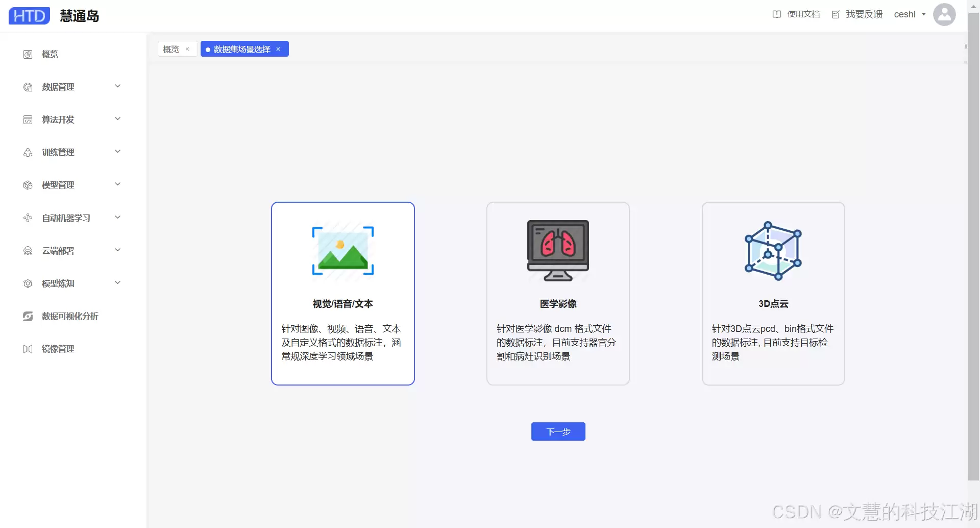Click the 医学影像 card description text
The height and width of the screenshot is (528, 980).
coord(556,343)
